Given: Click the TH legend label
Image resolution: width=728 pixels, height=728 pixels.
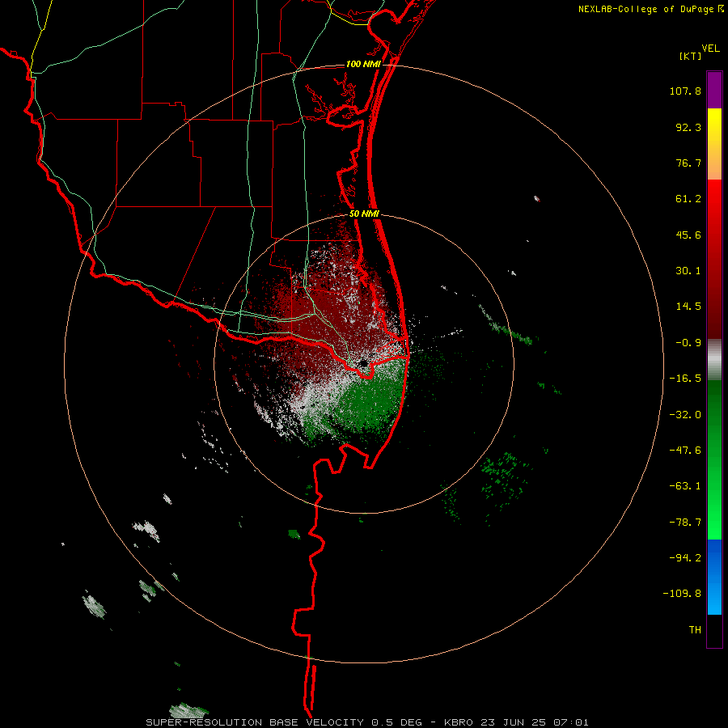Looking at the screenshot, I should (695, 630).
